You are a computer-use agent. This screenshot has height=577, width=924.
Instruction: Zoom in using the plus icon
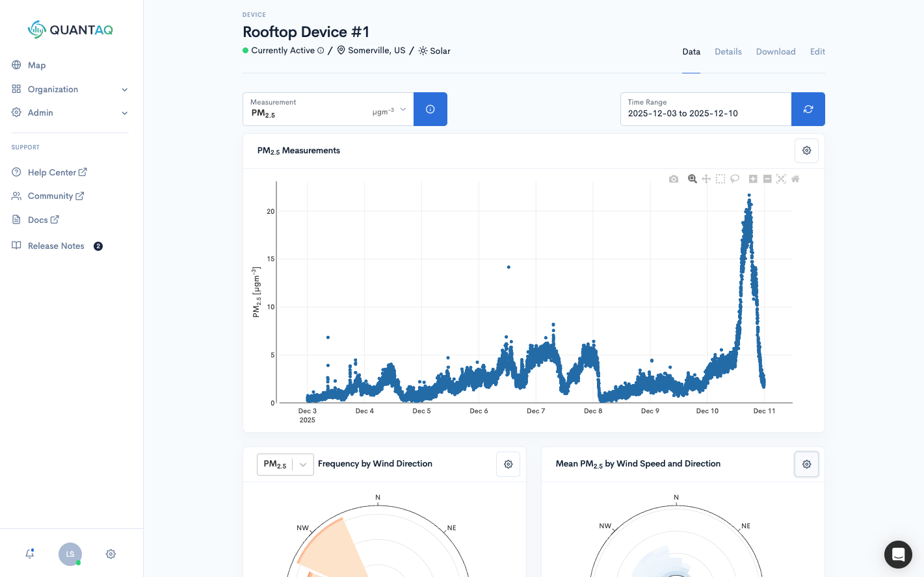[753, 179]
